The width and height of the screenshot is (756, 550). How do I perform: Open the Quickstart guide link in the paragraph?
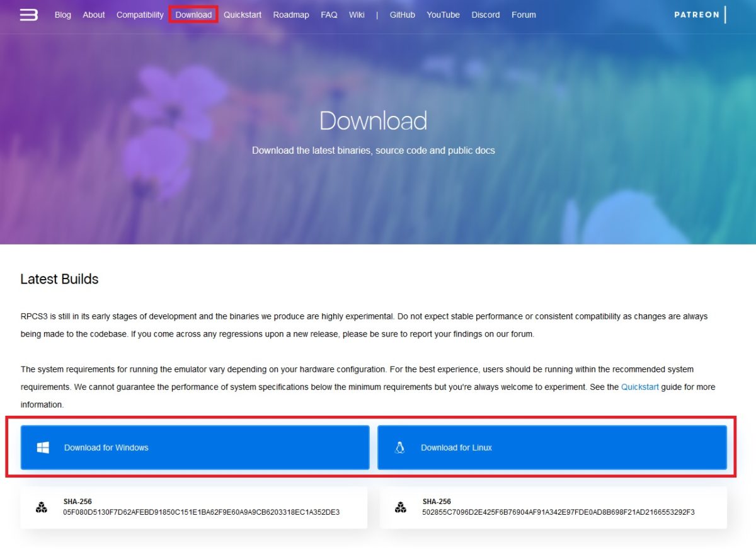(x=639, y=387)
